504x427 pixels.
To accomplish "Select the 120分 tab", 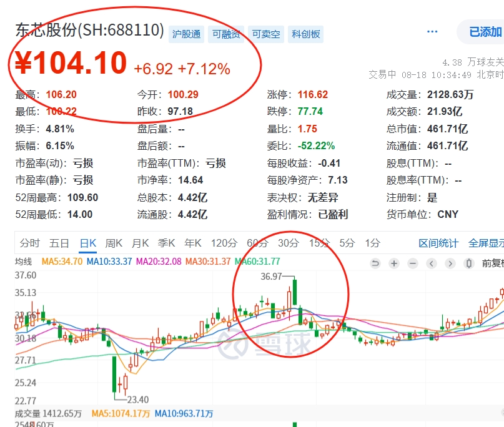I will click(224, 243).
